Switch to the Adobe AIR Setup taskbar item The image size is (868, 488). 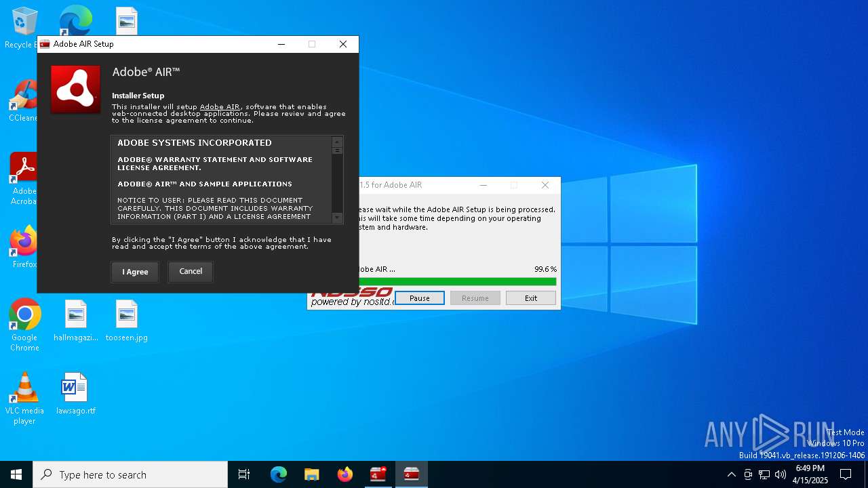(411, 474)
